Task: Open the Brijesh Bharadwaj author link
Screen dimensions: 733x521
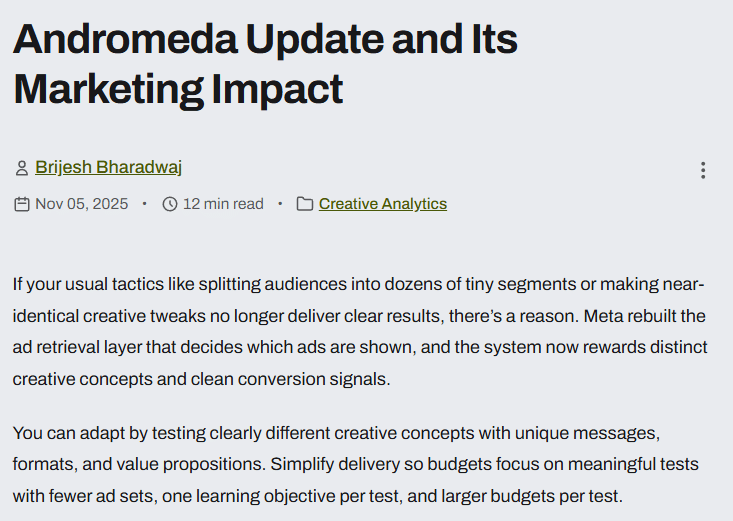Action: point(108,167)
